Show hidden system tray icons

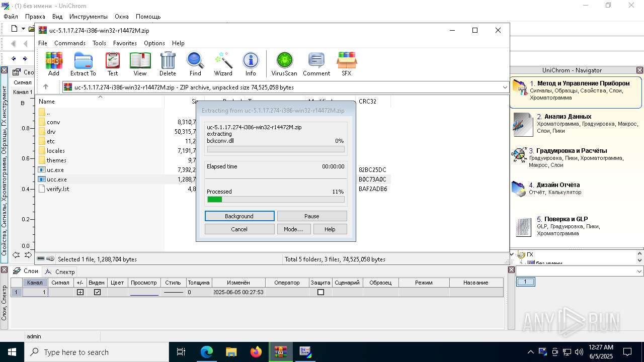click(530, 352)
